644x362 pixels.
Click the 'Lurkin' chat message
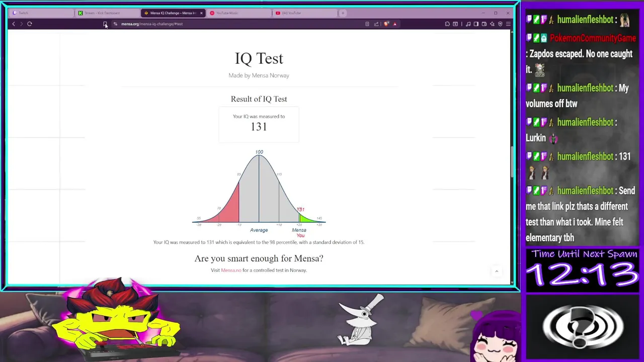click(536, 138)
